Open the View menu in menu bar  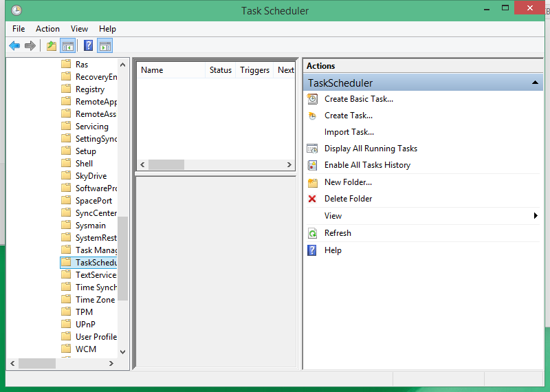pyautogui.click(x=79, y=29)
